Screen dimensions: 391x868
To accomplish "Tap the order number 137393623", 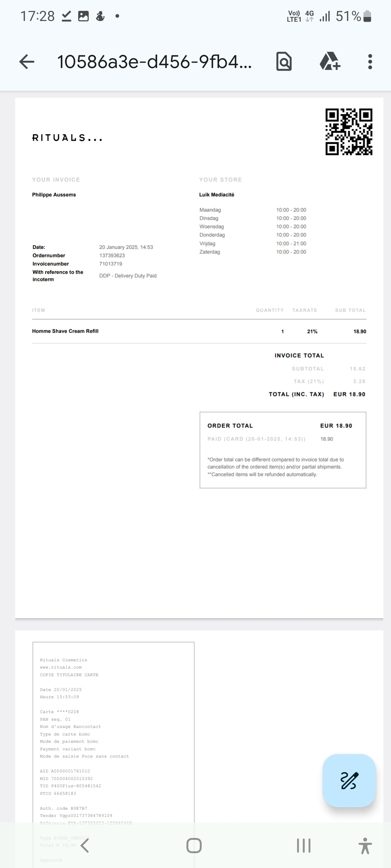I will click(x=112, y=256).
